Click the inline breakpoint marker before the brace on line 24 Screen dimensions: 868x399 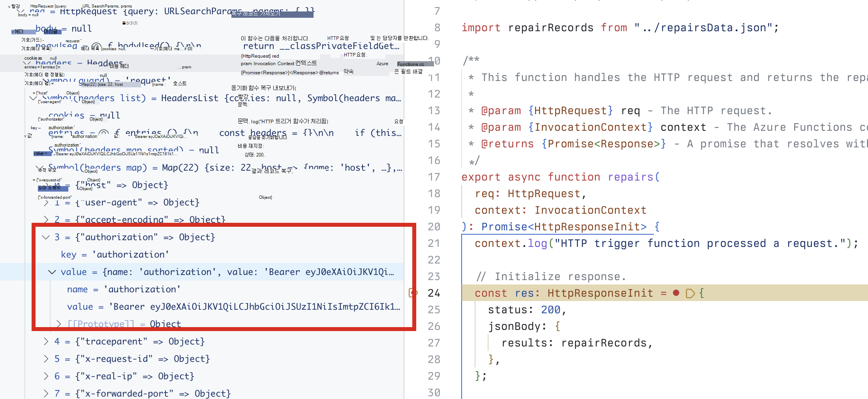[x=690, y=293]
